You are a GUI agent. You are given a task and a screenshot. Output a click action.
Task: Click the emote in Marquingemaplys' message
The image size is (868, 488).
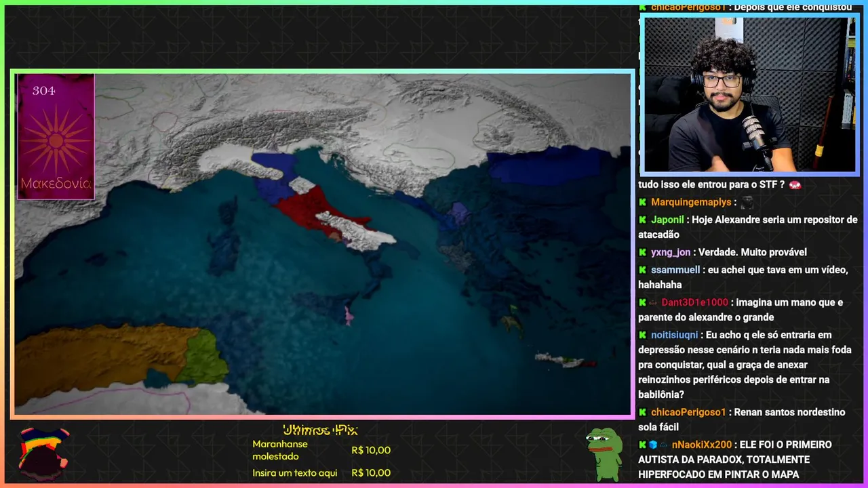click(747, 202)
